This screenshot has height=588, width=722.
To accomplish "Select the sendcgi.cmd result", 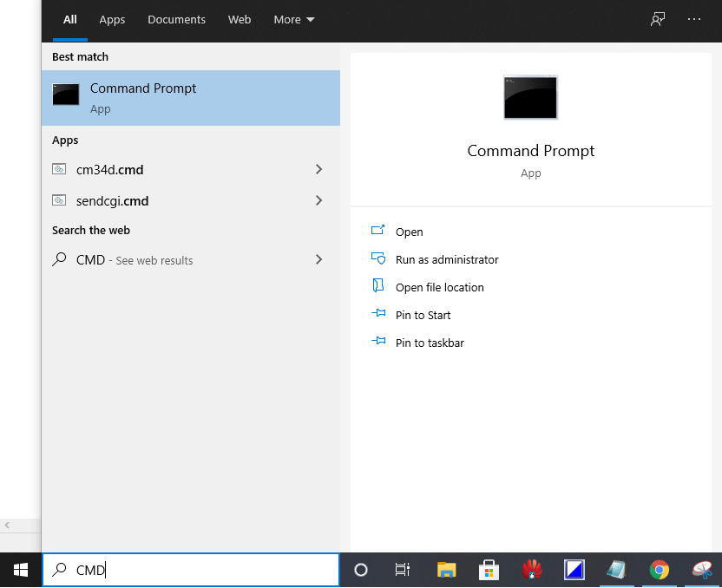I will point(191,200).
